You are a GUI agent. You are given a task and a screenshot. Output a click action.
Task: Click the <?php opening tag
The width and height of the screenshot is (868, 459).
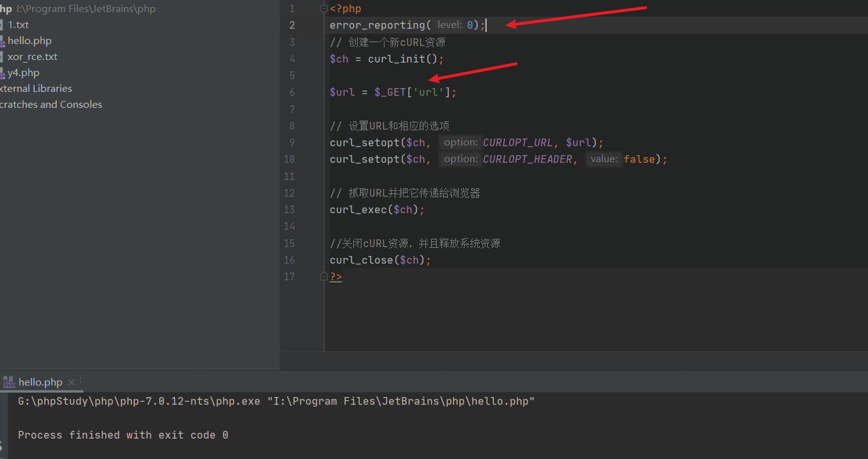click(346, 9)
